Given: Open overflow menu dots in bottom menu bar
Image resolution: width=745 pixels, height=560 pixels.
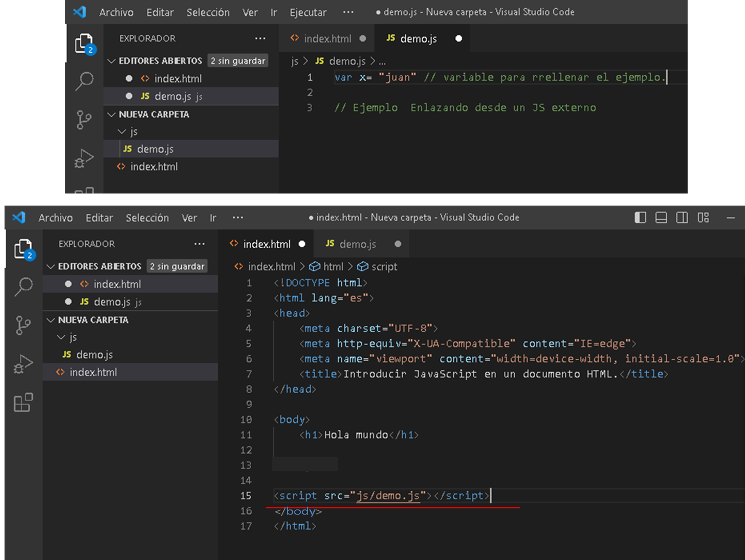Looking at the screenshot, I should pos(238,218).
